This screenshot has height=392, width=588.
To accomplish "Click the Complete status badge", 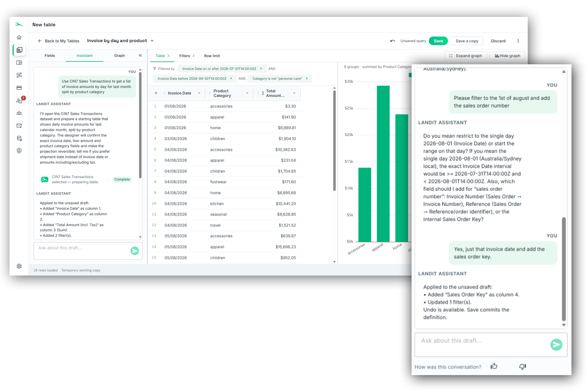I will coord(122,179).
